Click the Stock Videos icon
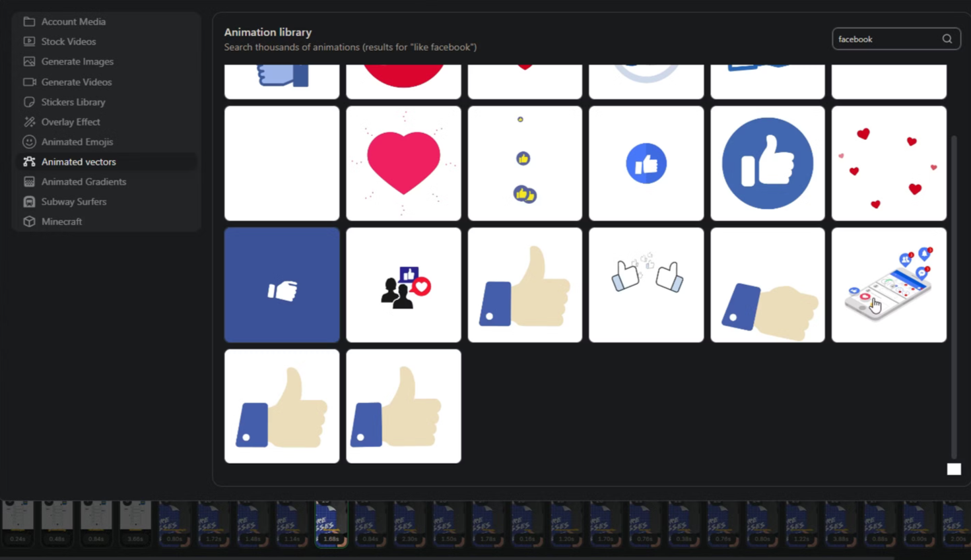 pos(29,42)
